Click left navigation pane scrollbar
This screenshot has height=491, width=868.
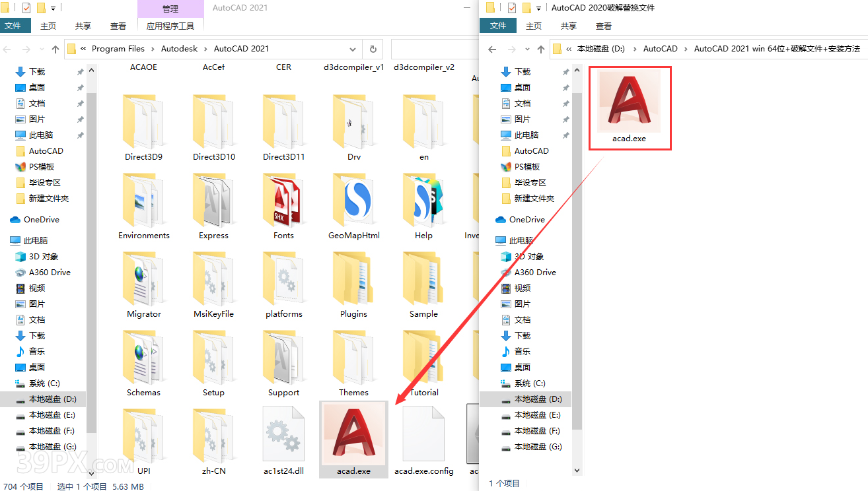92,264
